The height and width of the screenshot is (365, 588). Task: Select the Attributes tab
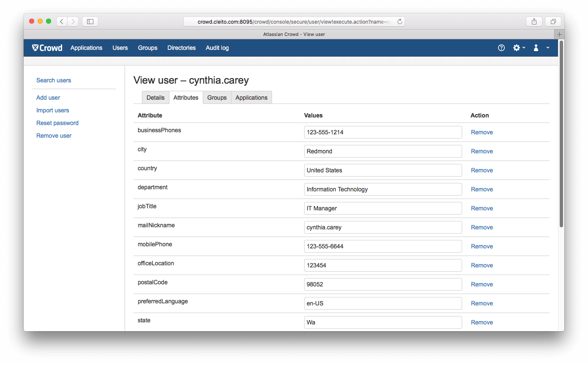186,97
